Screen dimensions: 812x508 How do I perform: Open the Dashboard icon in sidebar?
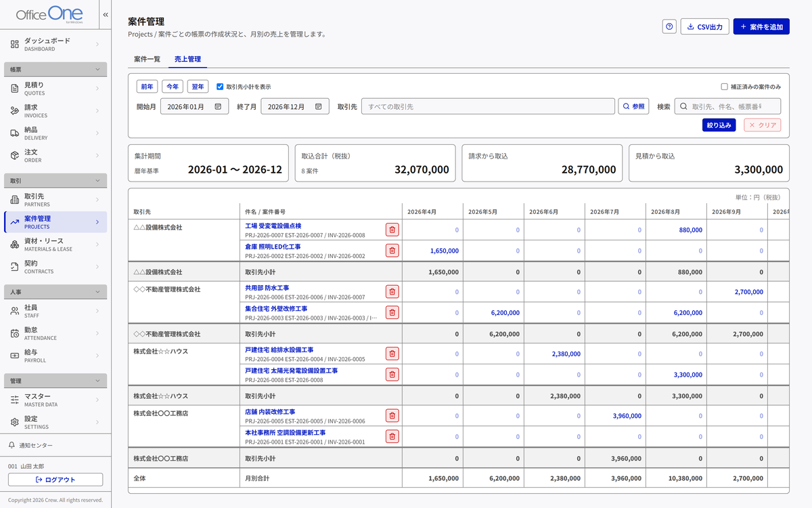tap(15, 44)
